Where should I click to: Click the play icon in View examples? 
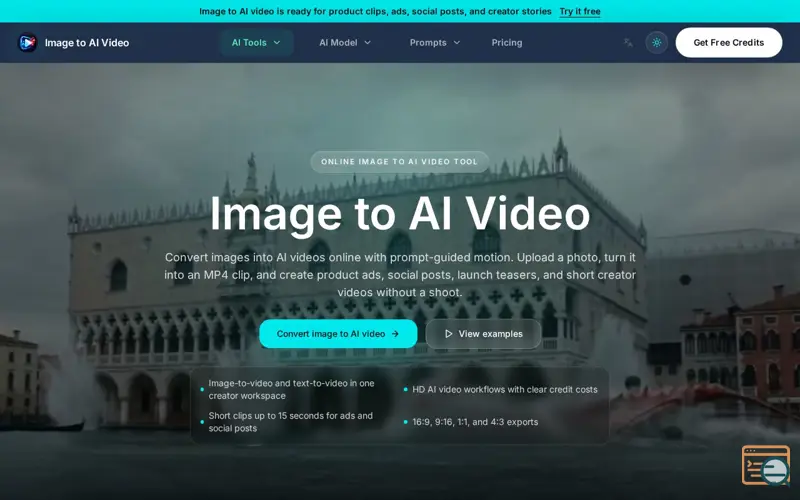click(448, 334)
